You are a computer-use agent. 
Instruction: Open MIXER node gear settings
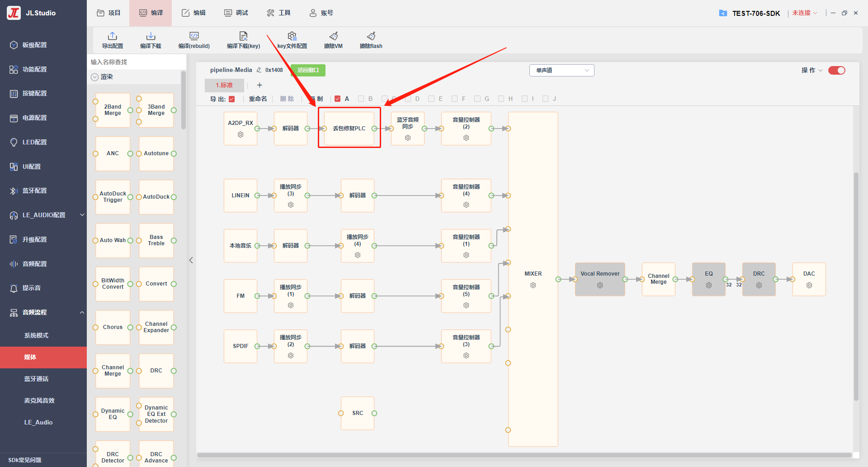point(533,285)
